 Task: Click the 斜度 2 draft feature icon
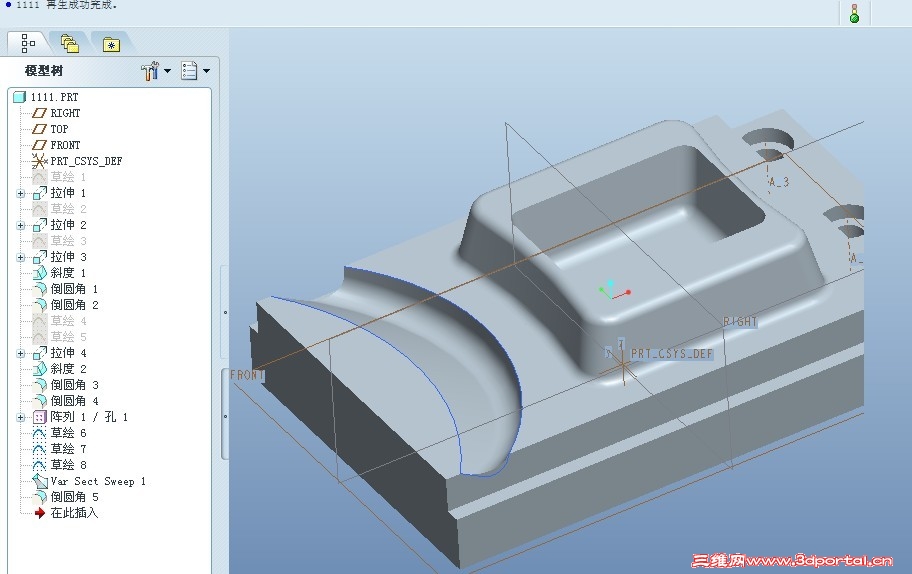(40, 369)
